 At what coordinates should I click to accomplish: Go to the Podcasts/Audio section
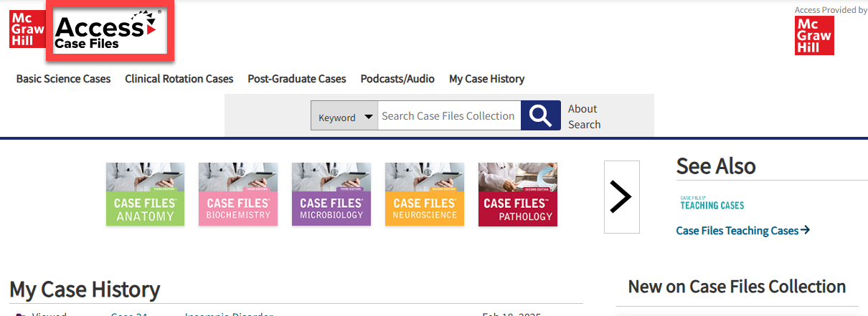coord(397,79)
